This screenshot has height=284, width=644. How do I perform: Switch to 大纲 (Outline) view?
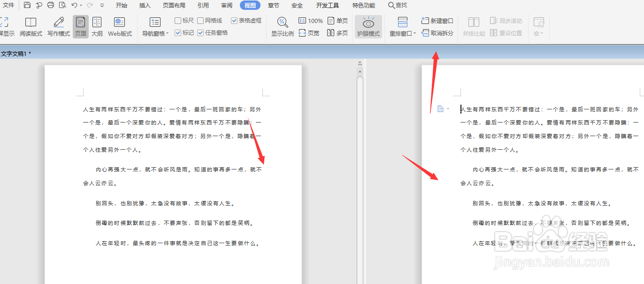tap(97, 27)
